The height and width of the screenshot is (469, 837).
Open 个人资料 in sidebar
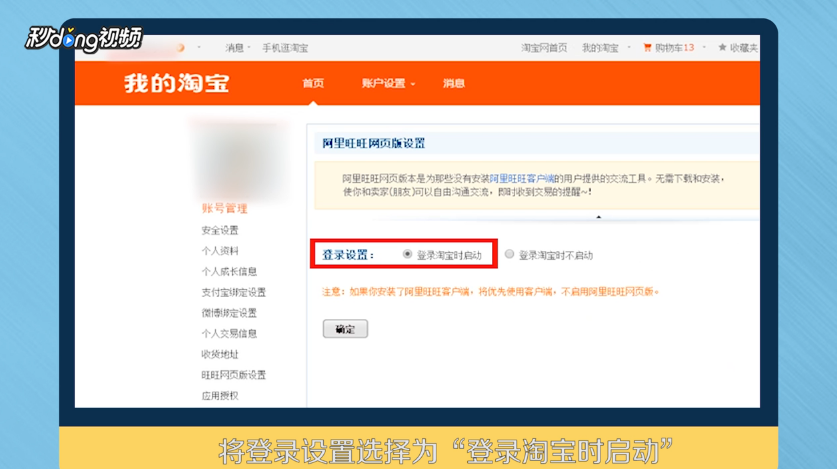coord(220,251)
